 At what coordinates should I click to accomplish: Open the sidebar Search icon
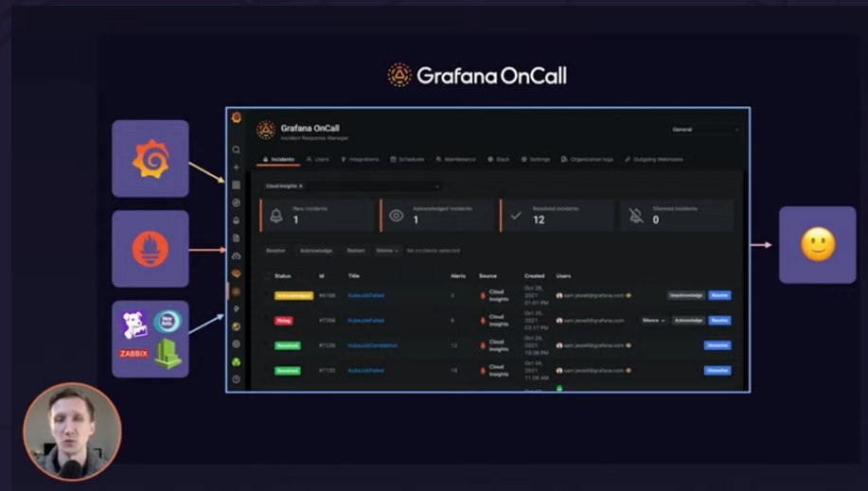click(237, 149)
